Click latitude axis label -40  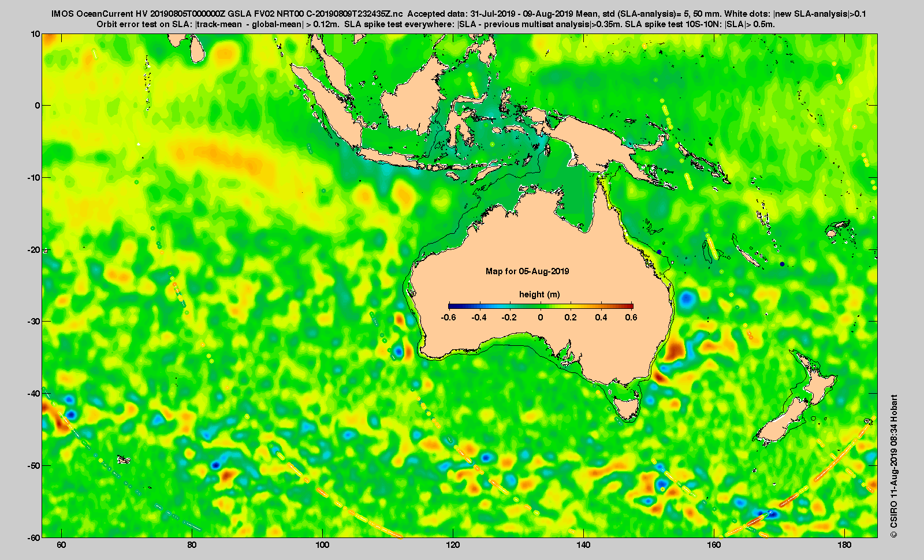33,394
